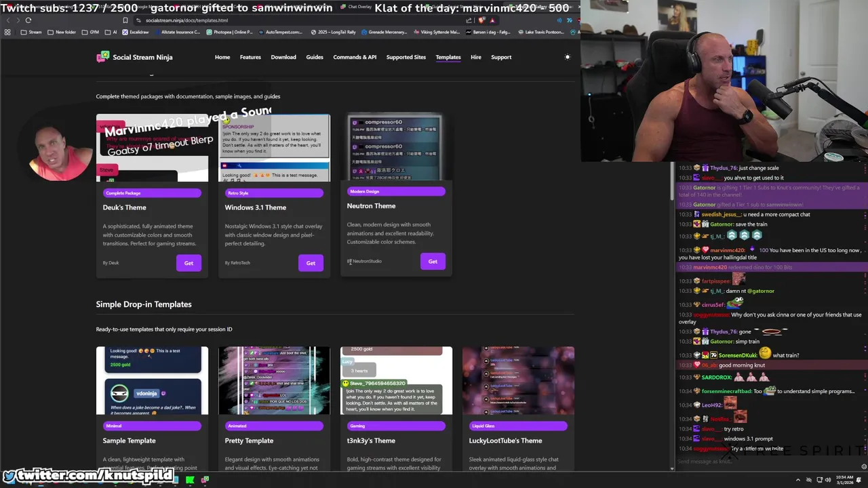Click the Modern Design tag label
This screenshot has width=868, height=488.
pyautogui.click(x=396, y=191)
